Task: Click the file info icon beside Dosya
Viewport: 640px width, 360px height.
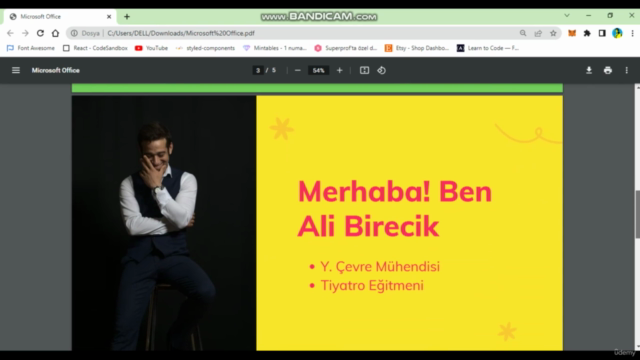Action: pos(74,33)
